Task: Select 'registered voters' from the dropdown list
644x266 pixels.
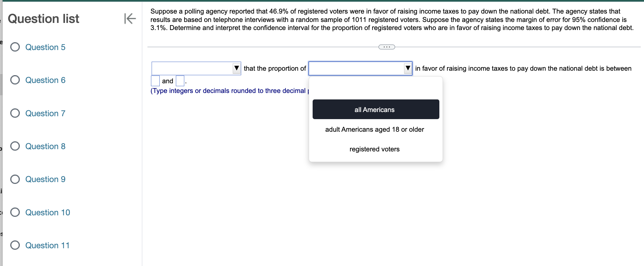Action: [x=374, y=149]
